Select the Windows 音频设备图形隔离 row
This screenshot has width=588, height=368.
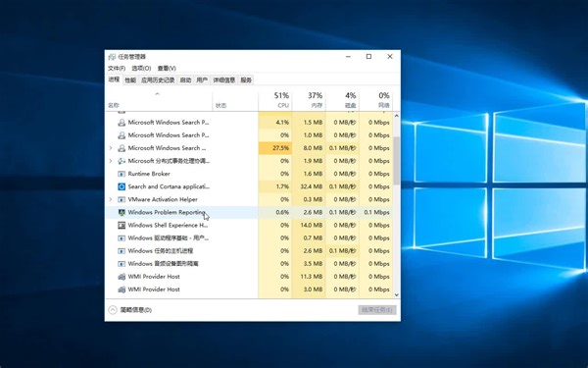(249, 264)
